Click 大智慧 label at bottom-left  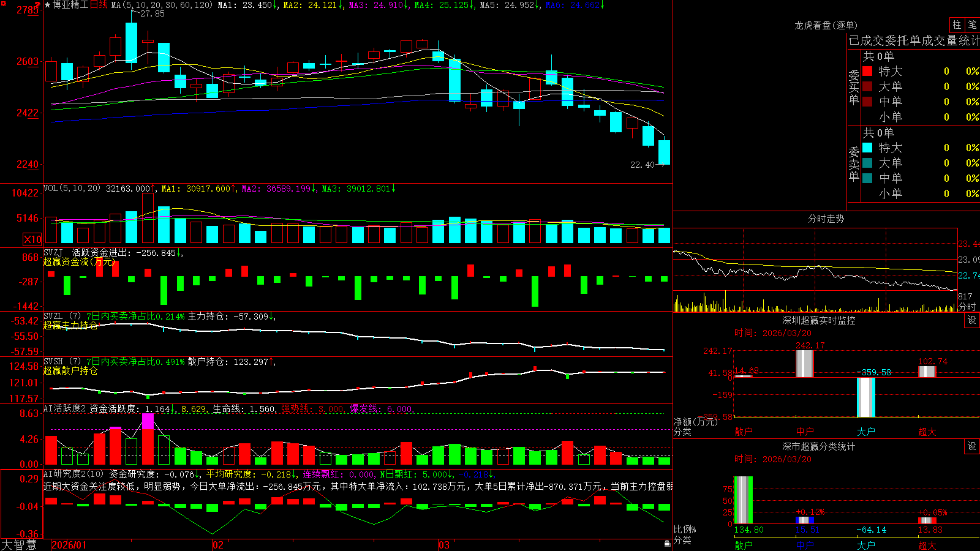pos(19,544)
